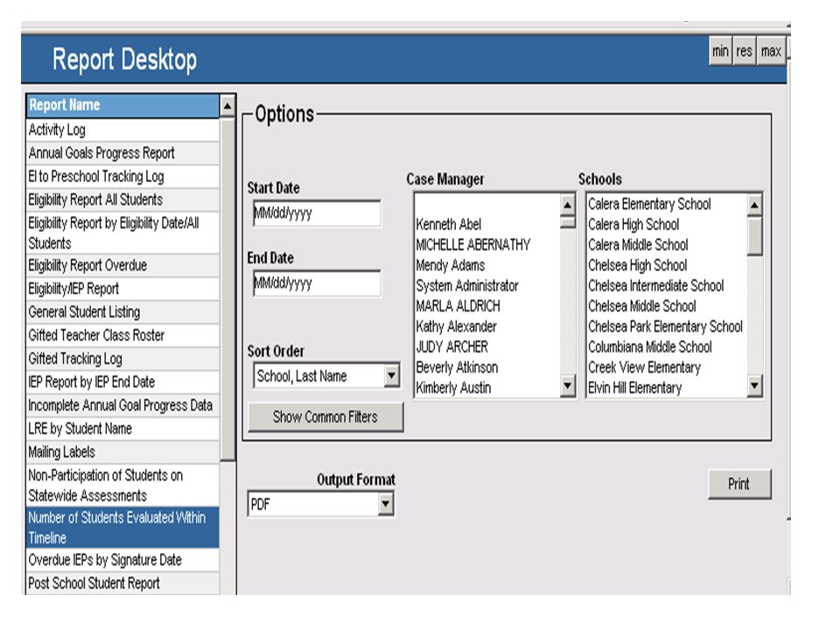
Task: Click the min window button
Action: 720,51
